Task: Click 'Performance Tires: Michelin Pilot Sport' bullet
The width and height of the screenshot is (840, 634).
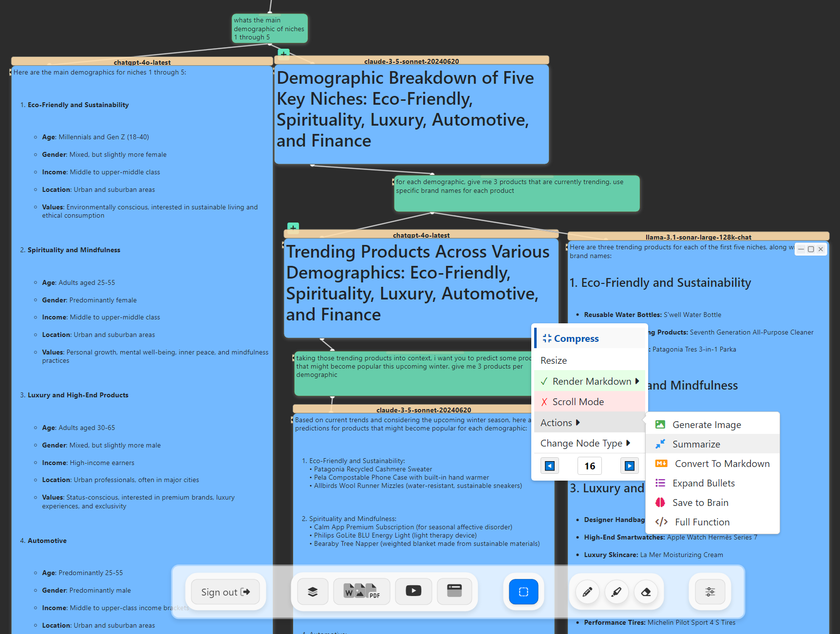Action: tap(660, 622)
